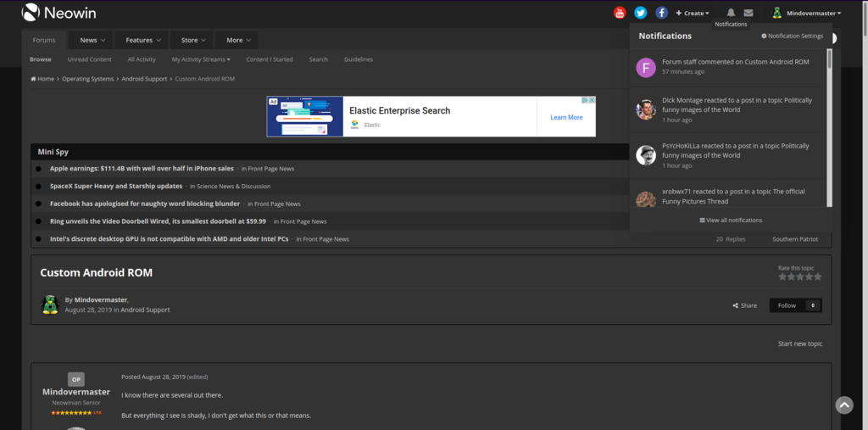Screen dimensions: 868x430
Task: Open Unread Content
Action: point(89,59)
